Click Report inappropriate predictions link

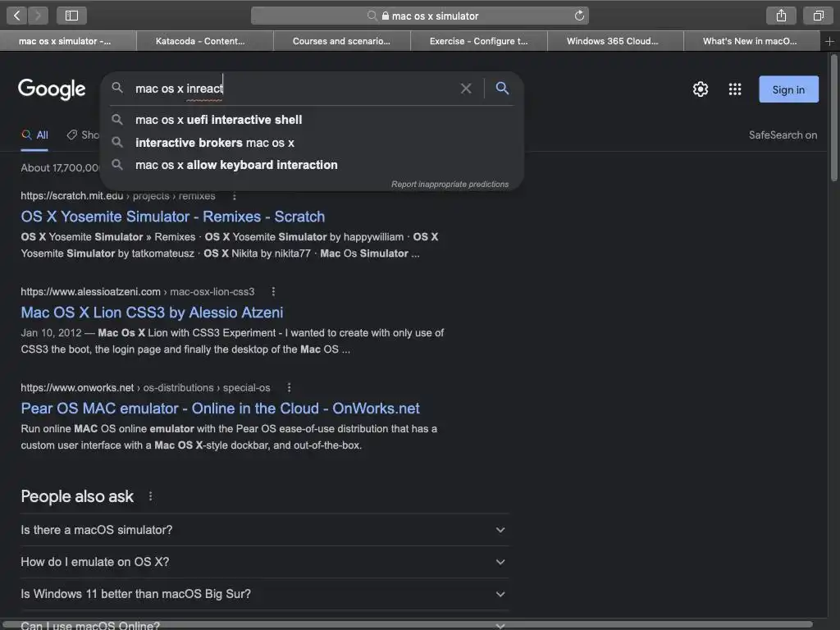450,185
